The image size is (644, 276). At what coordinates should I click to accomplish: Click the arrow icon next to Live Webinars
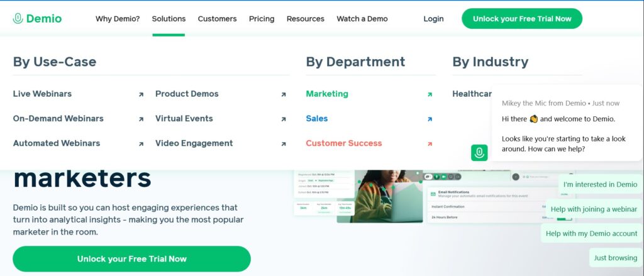click(x=141, y=94)
